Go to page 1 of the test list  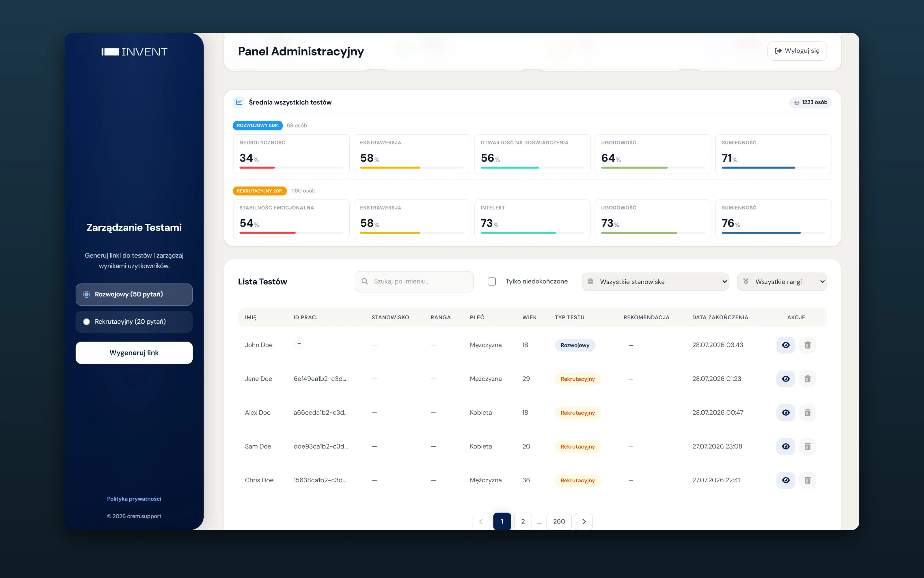(x=502, y=521)
